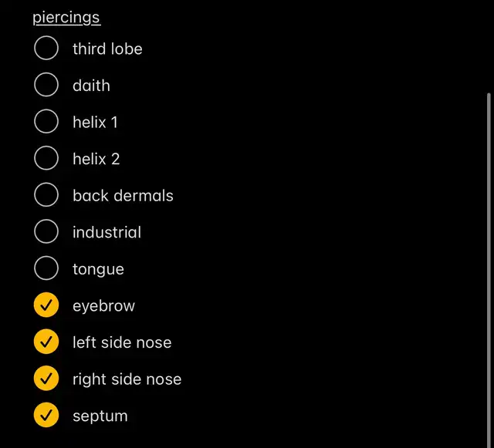494x448 pixels.
Task: Check off the back dermals circle
Action: (46, 194)
